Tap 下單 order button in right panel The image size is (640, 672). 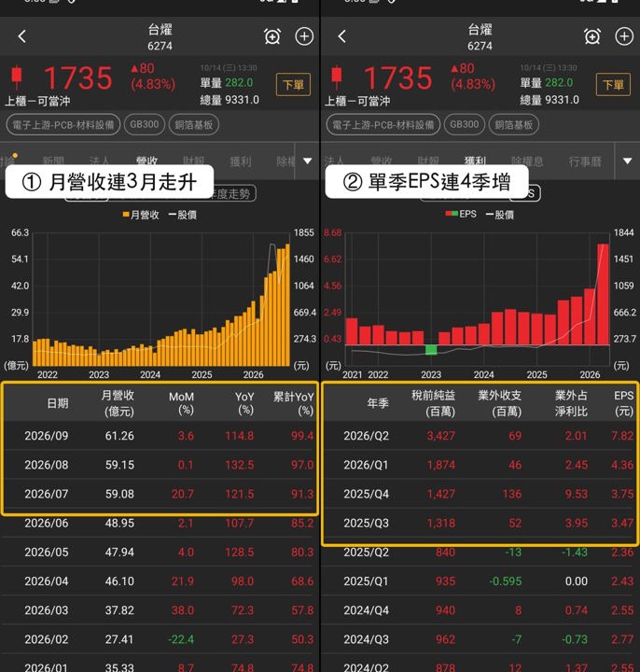[614, 84]
